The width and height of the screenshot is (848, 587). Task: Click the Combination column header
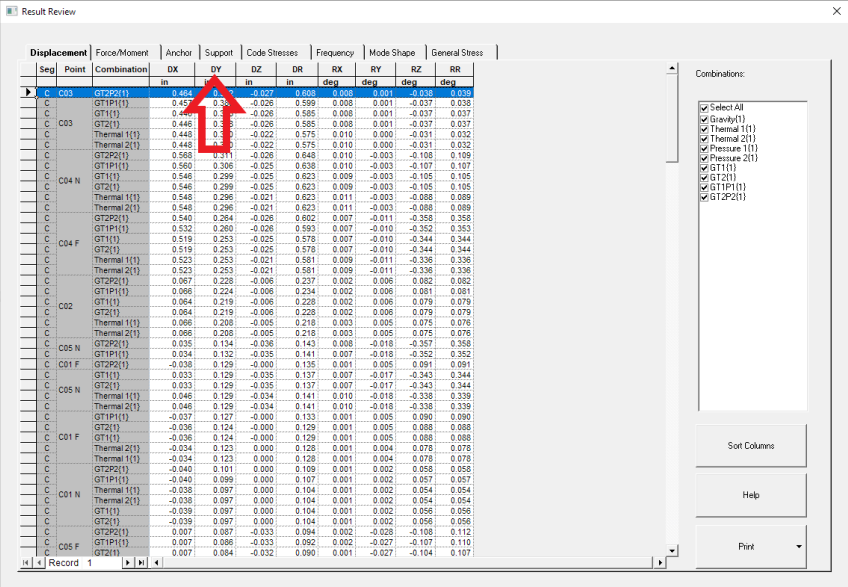[121, 69]
